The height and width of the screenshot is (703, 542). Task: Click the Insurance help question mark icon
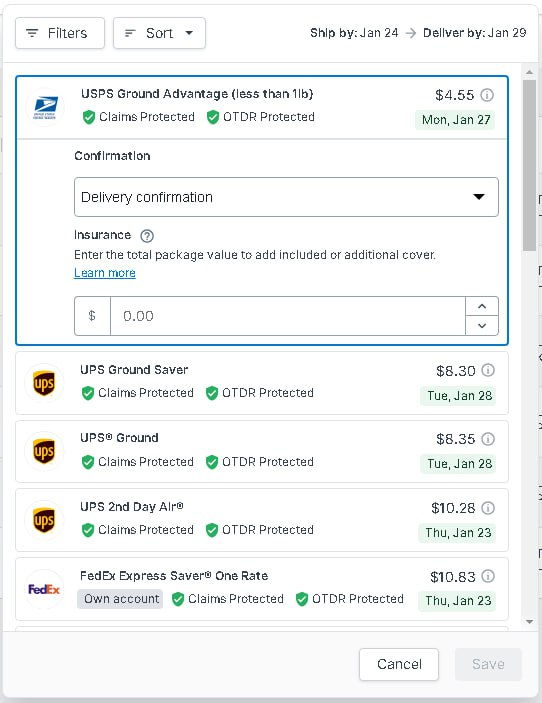point(147,236)
